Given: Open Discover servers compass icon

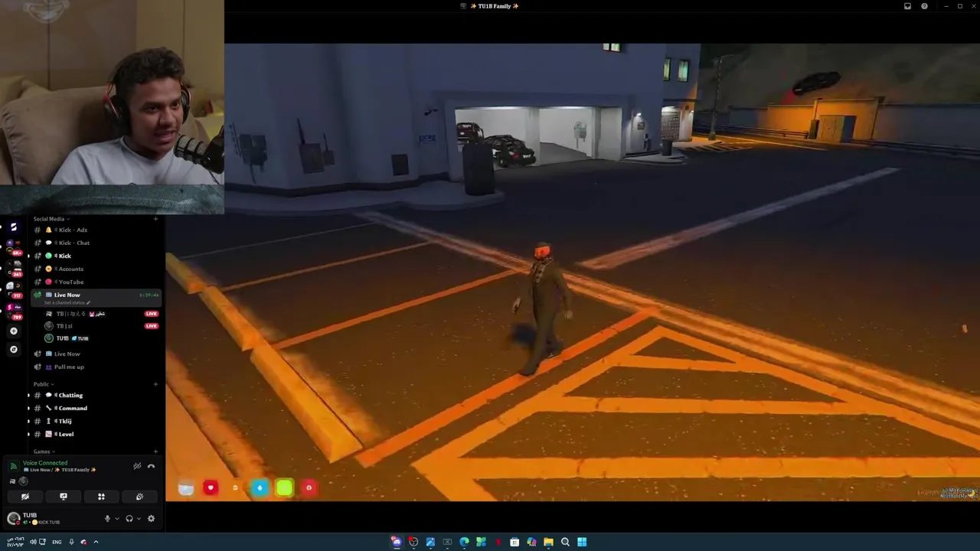Looking at the screenshot, I should [x=13, y=349].
